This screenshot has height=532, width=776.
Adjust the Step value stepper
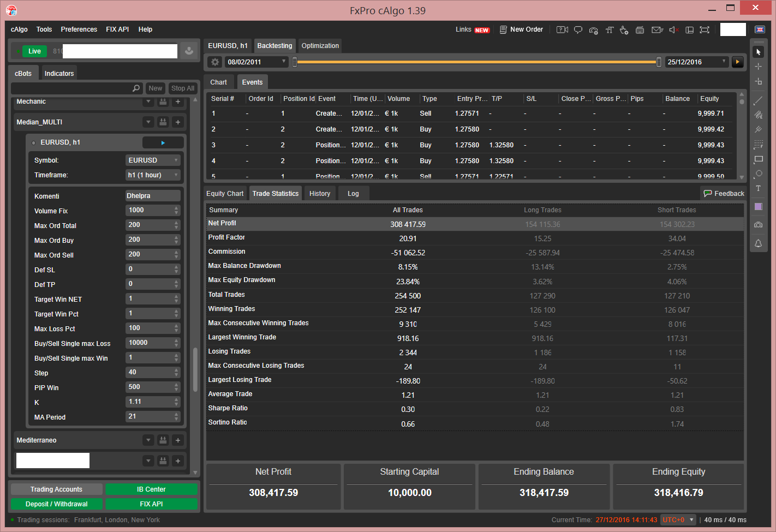[176, 373]
